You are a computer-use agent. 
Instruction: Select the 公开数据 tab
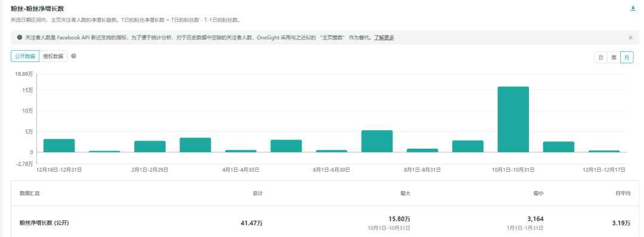[x=25, y=56]
